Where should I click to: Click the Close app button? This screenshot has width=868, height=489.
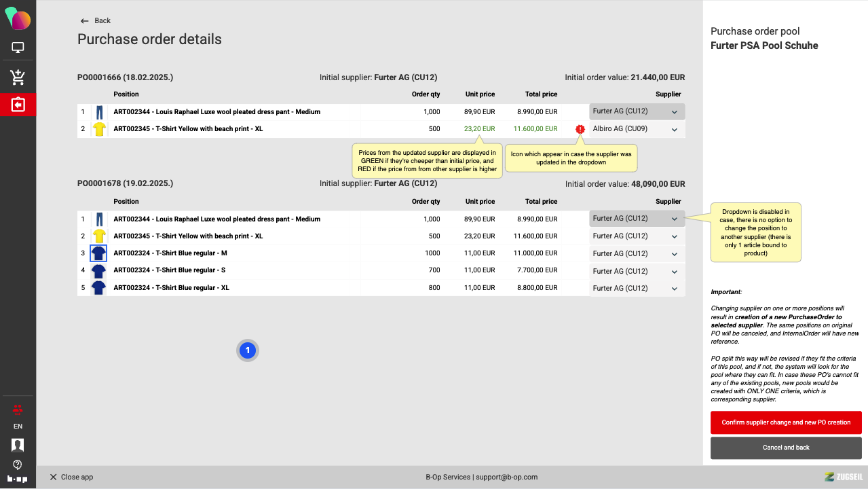(71, 477)
